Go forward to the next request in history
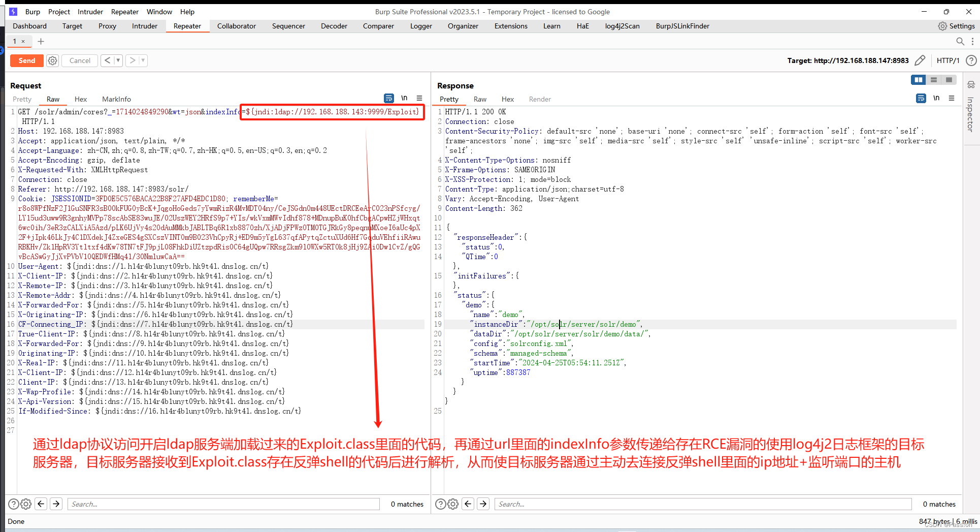This screenshot has width=980, height=532. point(132,60)
